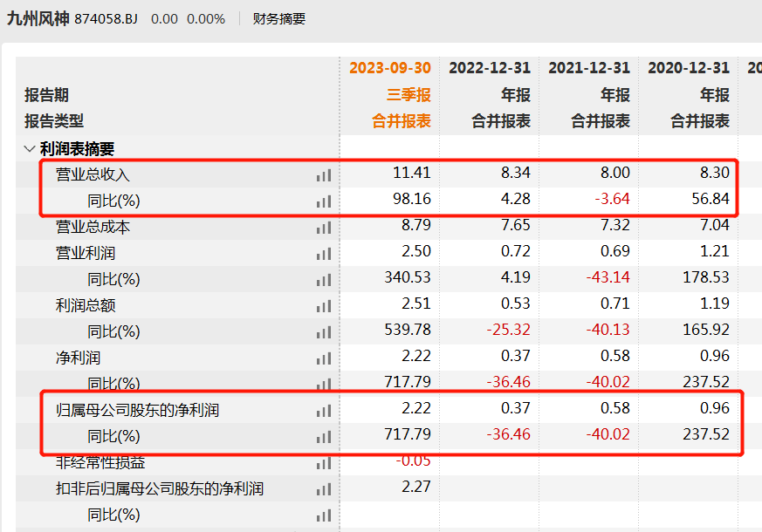Click the 2021-12-31 column header

pos(589,68)
